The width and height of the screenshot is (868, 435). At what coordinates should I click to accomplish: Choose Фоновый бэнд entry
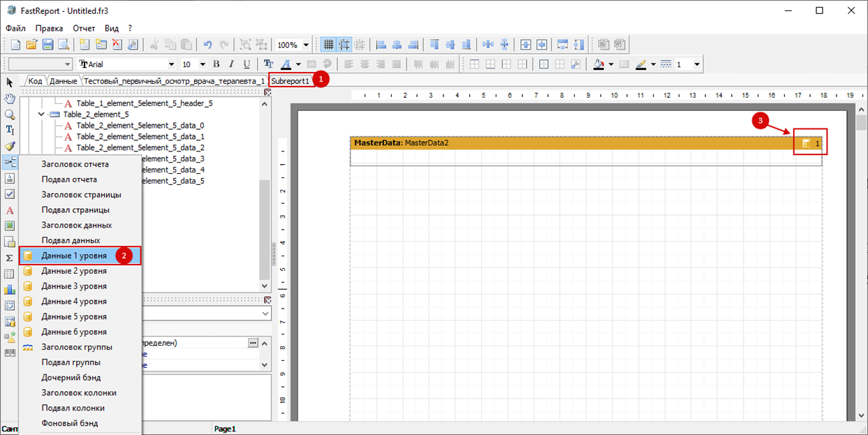tap(80, 423)
